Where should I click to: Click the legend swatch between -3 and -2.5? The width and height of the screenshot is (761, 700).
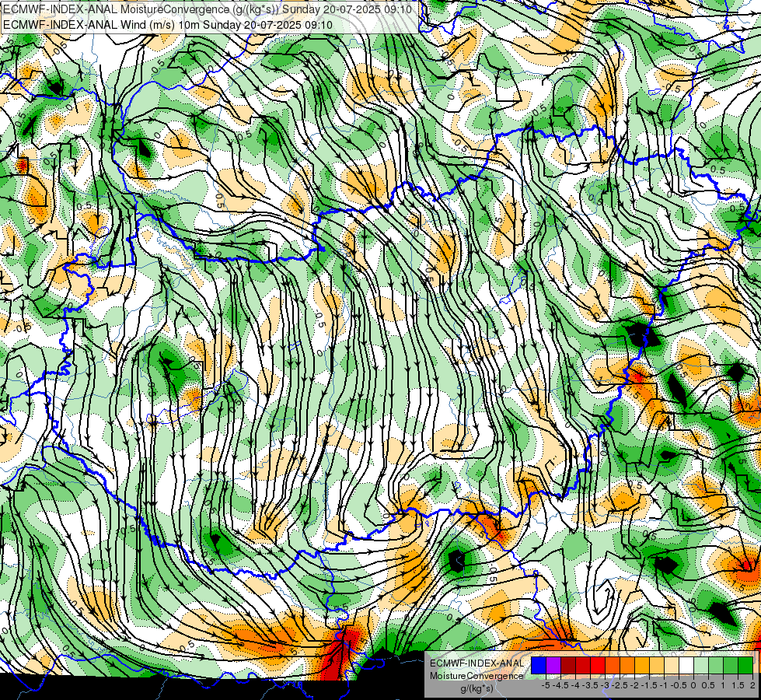613,665
